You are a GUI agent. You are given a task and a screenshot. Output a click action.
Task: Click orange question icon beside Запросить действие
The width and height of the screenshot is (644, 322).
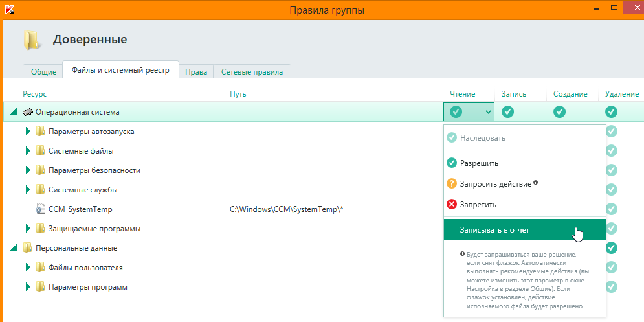[x=452, y=183]
